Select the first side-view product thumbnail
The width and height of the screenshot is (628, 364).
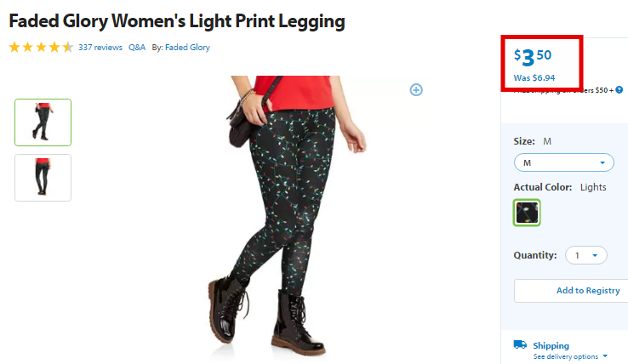point(43,122)
